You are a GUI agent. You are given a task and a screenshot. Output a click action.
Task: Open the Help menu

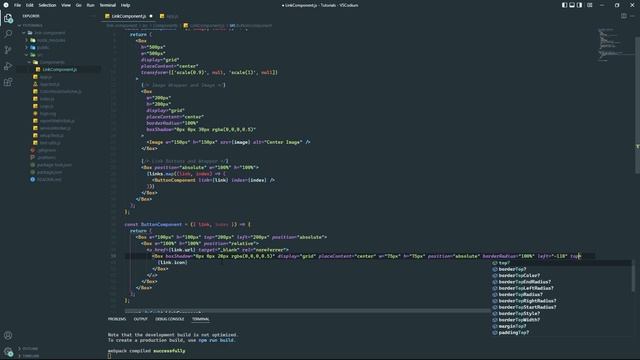pyautogui.click(x=125, y=5)
